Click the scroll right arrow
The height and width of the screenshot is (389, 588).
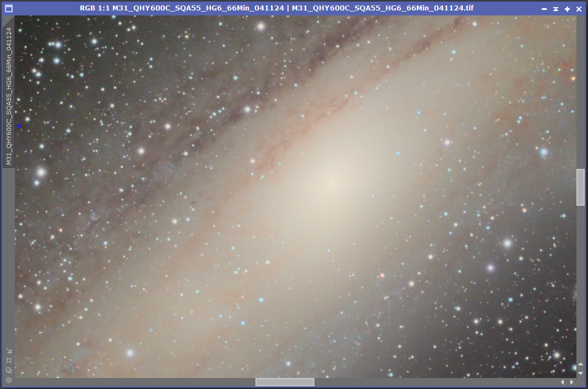click(x=571, y=382)
